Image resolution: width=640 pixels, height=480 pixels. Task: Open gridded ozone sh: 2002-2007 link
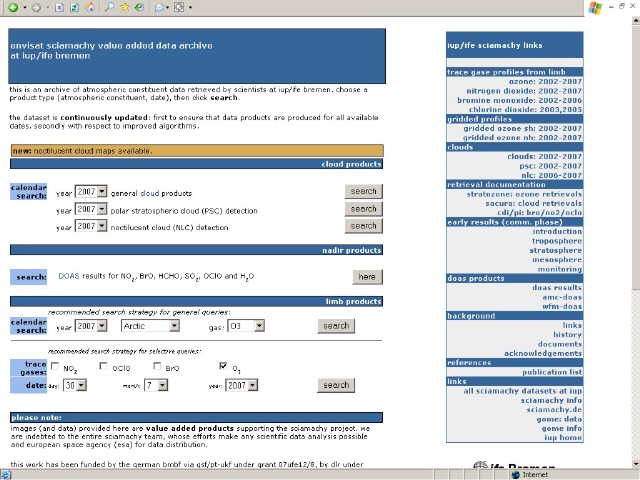(522, 129)
